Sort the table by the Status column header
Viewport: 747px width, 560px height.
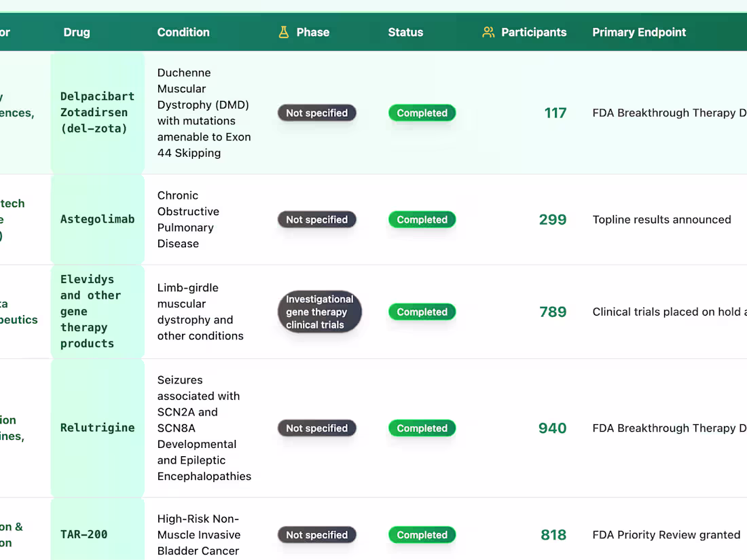pos(405,32)
